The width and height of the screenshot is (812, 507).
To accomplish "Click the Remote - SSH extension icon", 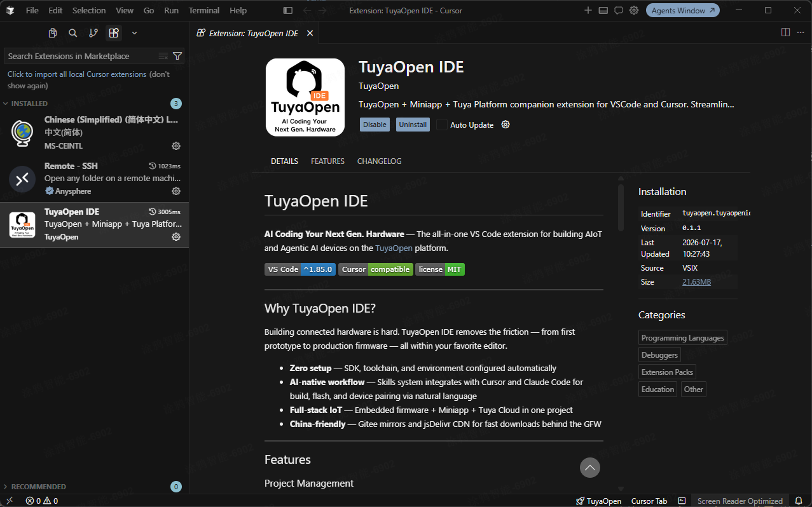I will point(22,179).
